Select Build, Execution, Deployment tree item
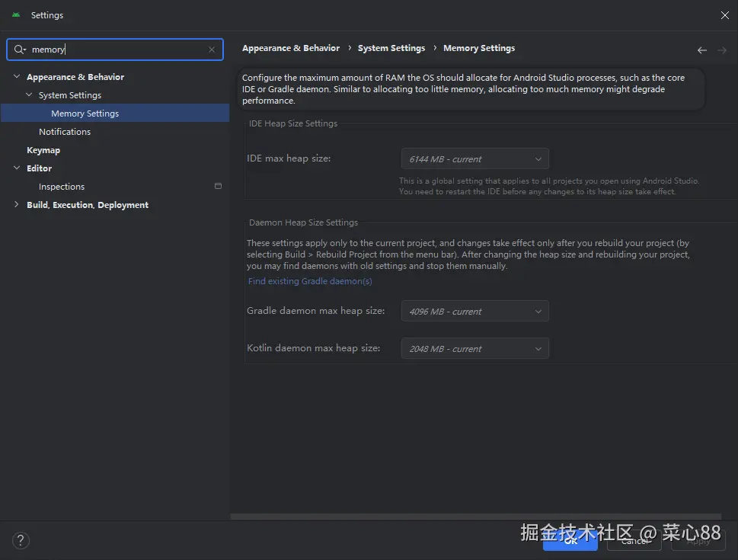This screenshot has height=560, width=738. tap(88, 205)
